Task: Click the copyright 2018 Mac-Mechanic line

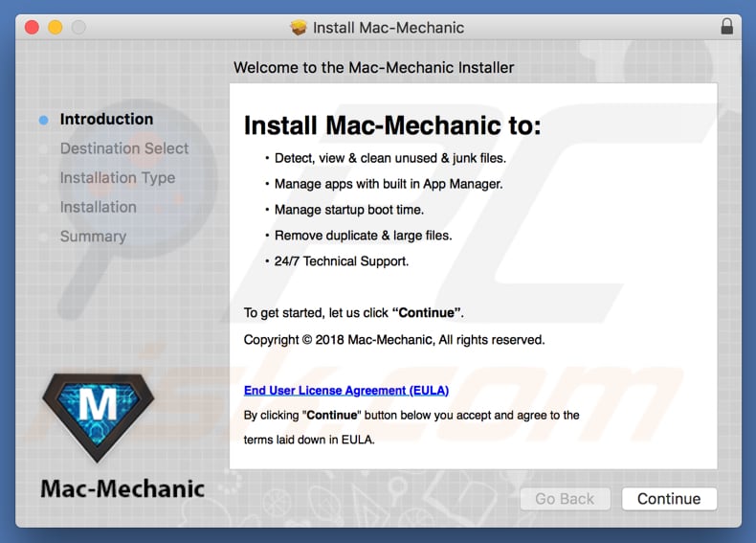Action: (x=394, y=340)
